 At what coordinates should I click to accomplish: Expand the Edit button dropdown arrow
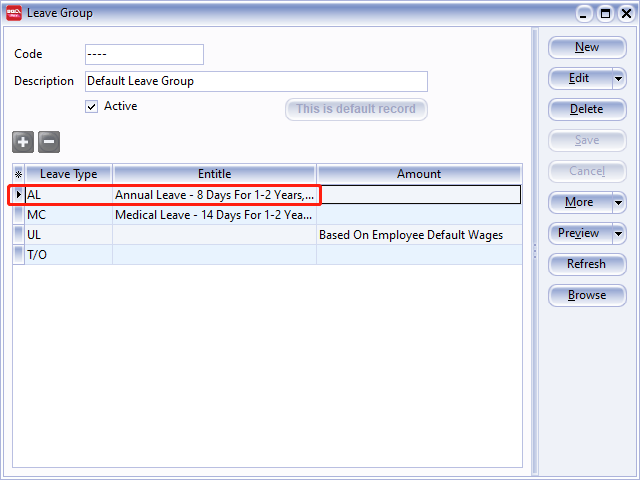tap(618, 78)
